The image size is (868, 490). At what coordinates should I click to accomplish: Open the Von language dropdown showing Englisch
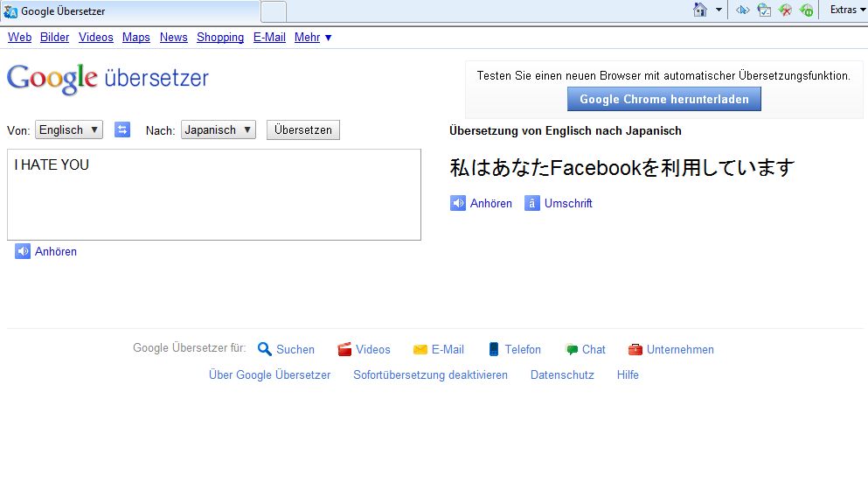[69, 129]
